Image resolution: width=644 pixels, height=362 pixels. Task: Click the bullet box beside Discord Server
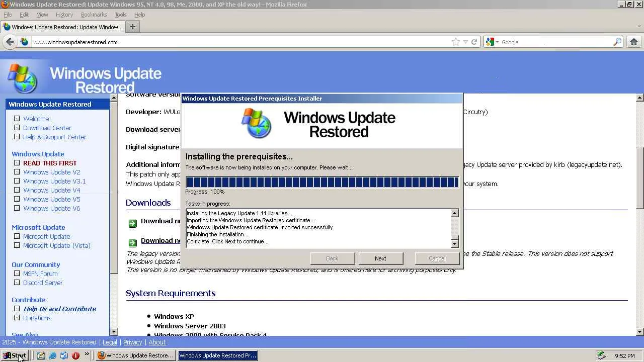(17, 283)
